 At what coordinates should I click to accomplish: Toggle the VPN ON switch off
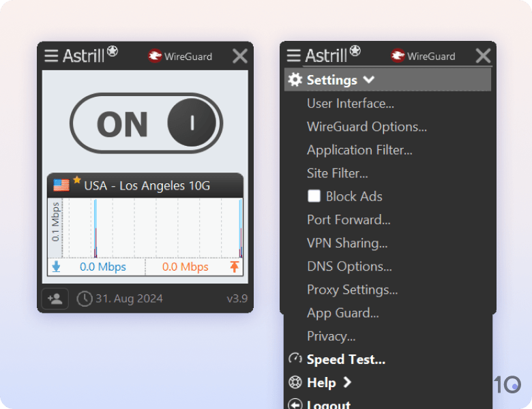tap(146, 123)
